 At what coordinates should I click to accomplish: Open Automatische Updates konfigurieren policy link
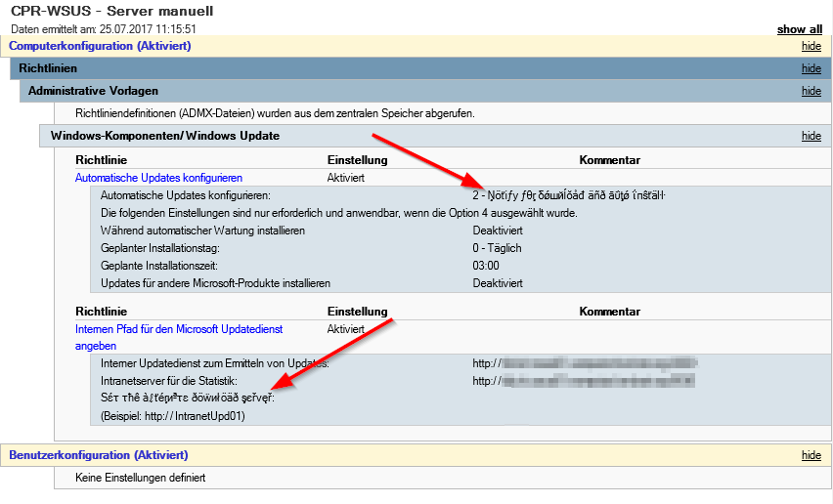click(158, 178)
